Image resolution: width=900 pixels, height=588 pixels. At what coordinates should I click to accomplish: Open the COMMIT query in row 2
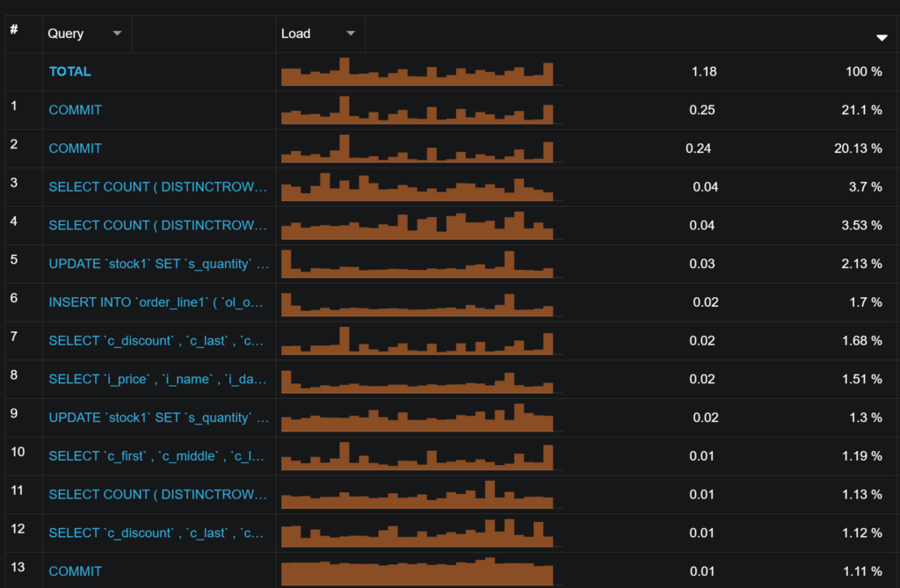(75, 149)
